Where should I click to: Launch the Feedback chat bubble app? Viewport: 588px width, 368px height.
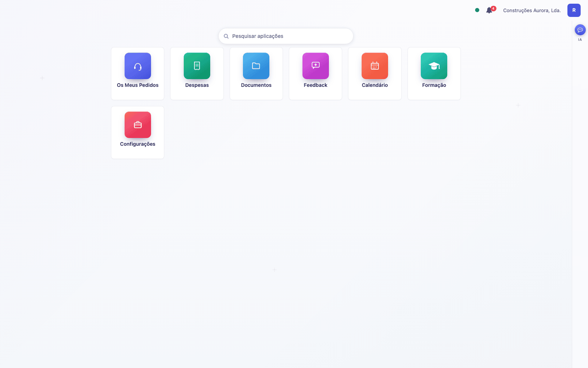(316, 66)
